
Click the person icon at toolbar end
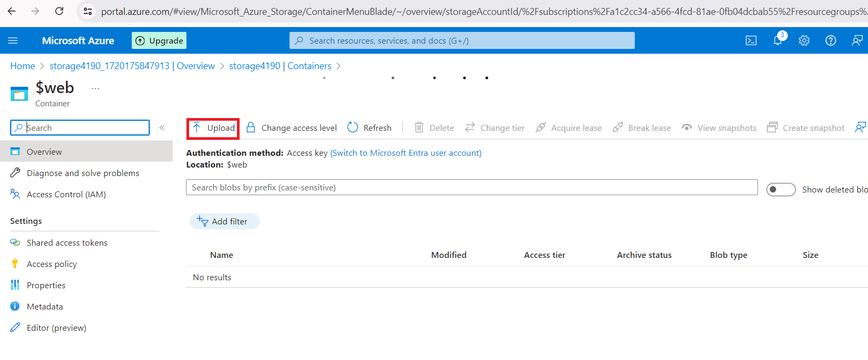(x=861, y=128)
